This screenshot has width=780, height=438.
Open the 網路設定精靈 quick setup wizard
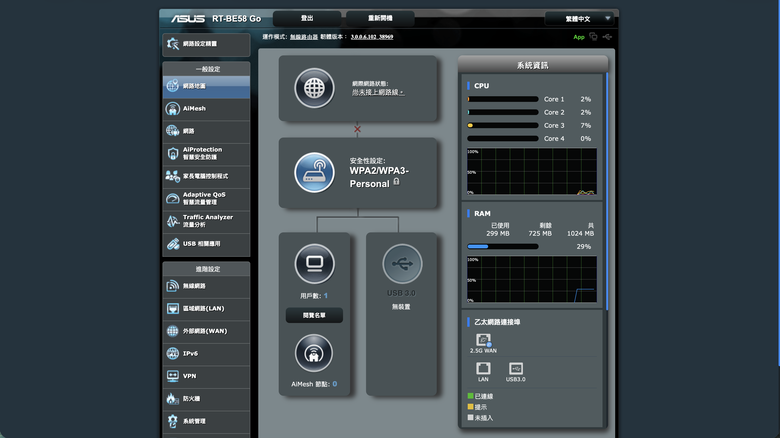coord(206,44)
